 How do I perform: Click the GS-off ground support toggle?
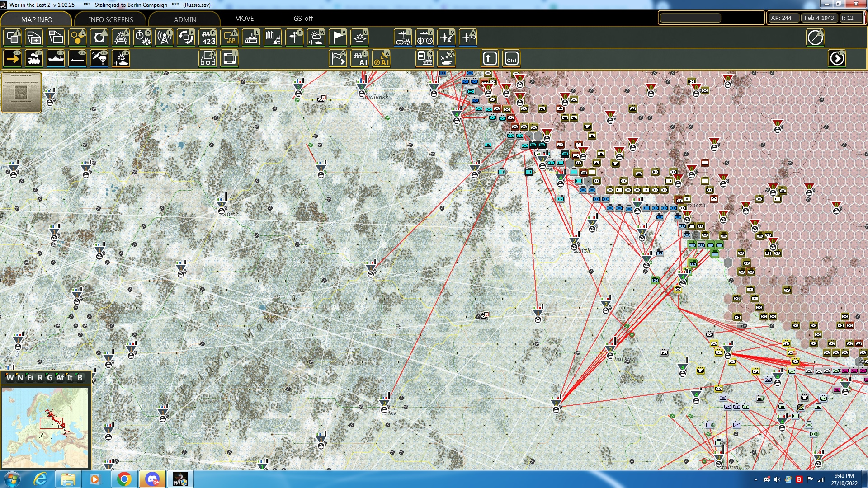pos(303,19)
